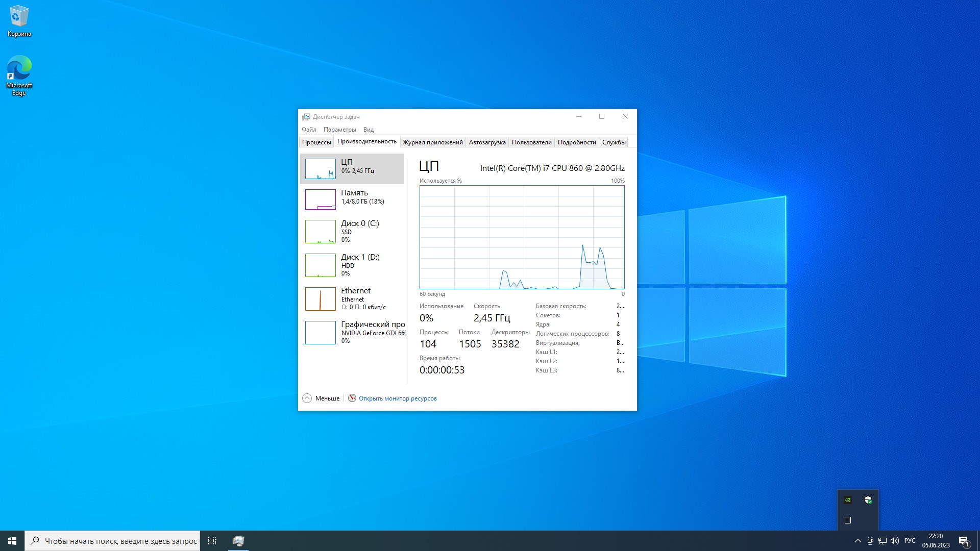Select Память memory mini graph
Image resolution: width=980 pixels, height=551 pixels.
[x=320, y=199]
